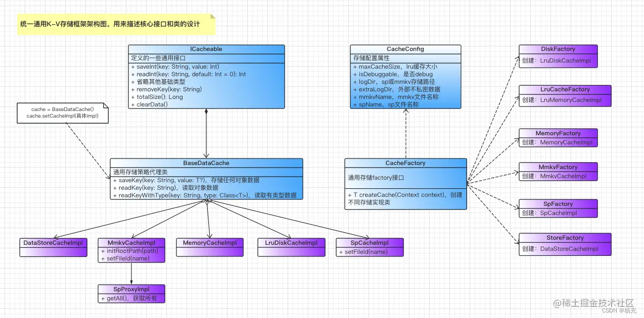Screen dimensions: 644x318
Task: Select the SpProxyImpl class header
Action: coord(131,289)
